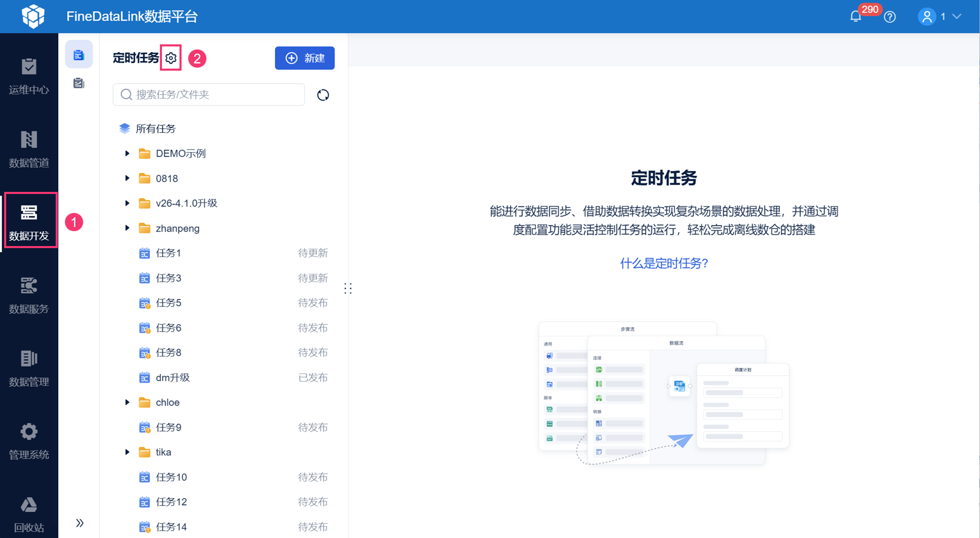Viewport: 980px width, 538px height.
Task: Click the 定时任务 panel title
Action: coord(136,58)
